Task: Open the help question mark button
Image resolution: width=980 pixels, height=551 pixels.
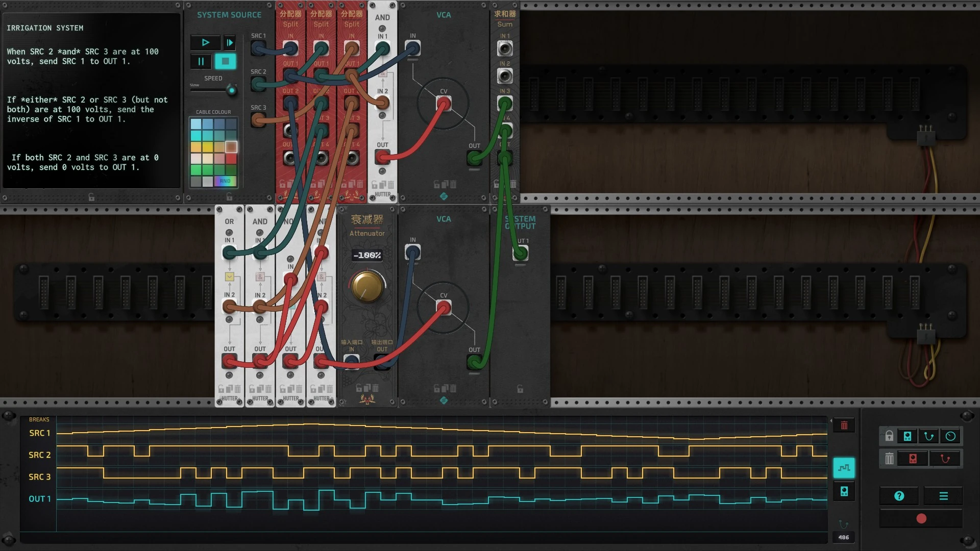Action: point(899,496)
